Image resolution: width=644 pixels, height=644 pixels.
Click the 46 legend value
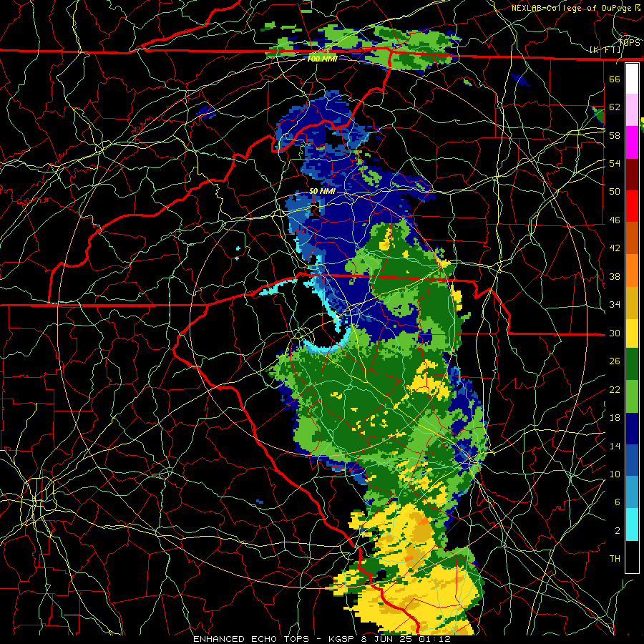(615, 220)
